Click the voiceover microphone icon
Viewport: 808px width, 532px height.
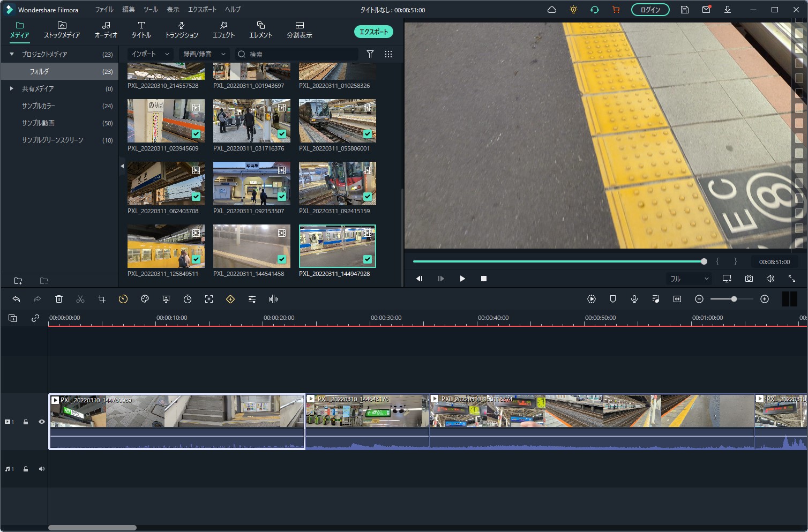(x=634, y=299)
